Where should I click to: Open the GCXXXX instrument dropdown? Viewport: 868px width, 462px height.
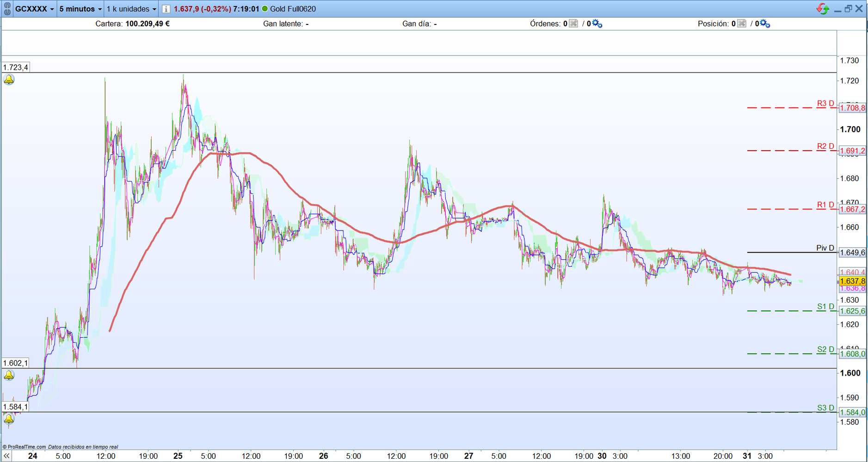click(x=35, y=9)
